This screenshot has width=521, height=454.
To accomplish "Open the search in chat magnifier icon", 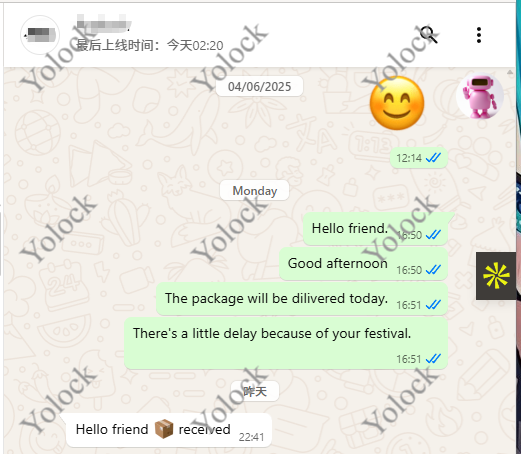I will point(429,35).
